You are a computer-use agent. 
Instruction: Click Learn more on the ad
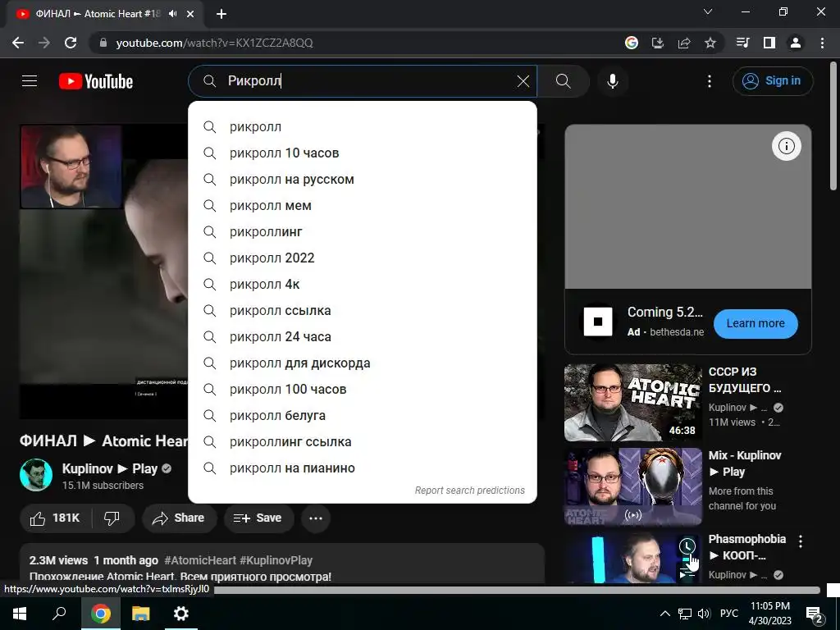756,323
